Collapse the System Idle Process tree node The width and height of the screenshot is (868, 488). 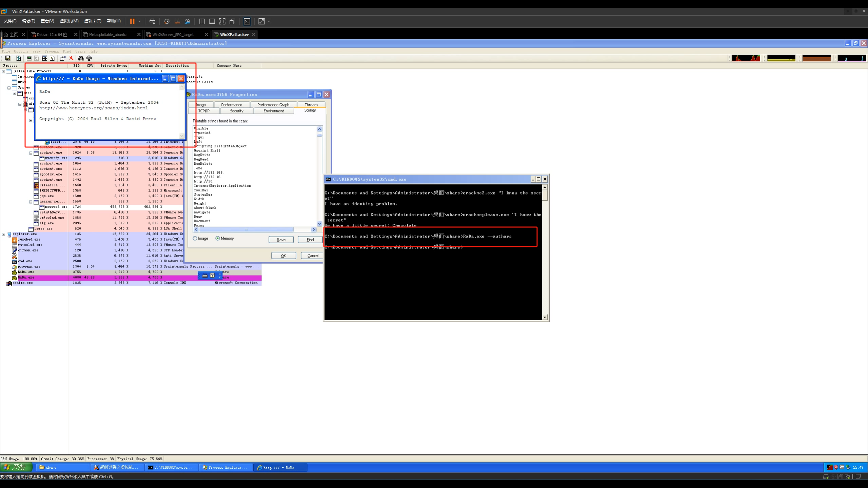(x=4, y=72)
